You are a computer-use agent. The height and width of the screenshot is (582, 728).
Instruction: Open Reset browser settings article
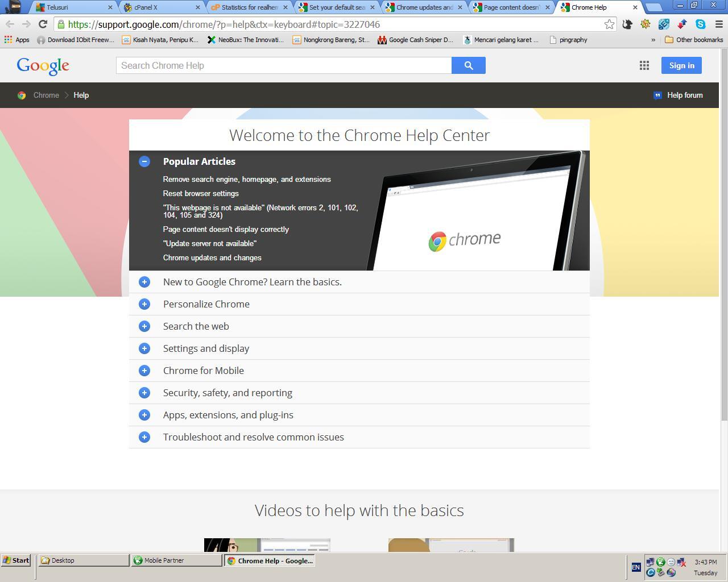tap(201, 193)
